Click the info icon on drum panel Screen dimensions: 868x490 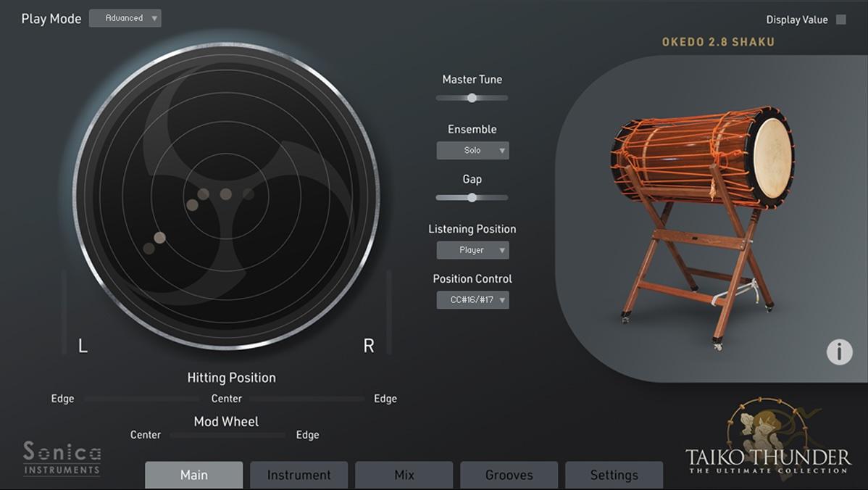tap(839, 352)
